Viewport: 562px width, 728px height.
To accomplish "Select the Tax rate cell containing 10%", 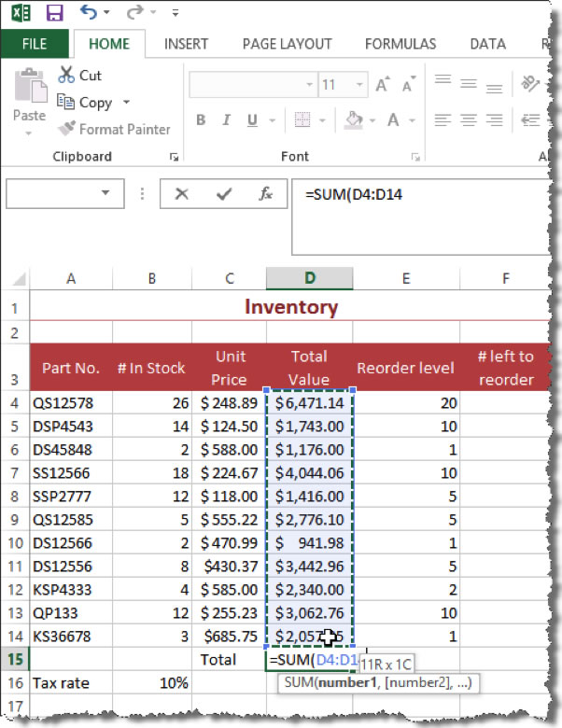I will click(x=151, y=683).
